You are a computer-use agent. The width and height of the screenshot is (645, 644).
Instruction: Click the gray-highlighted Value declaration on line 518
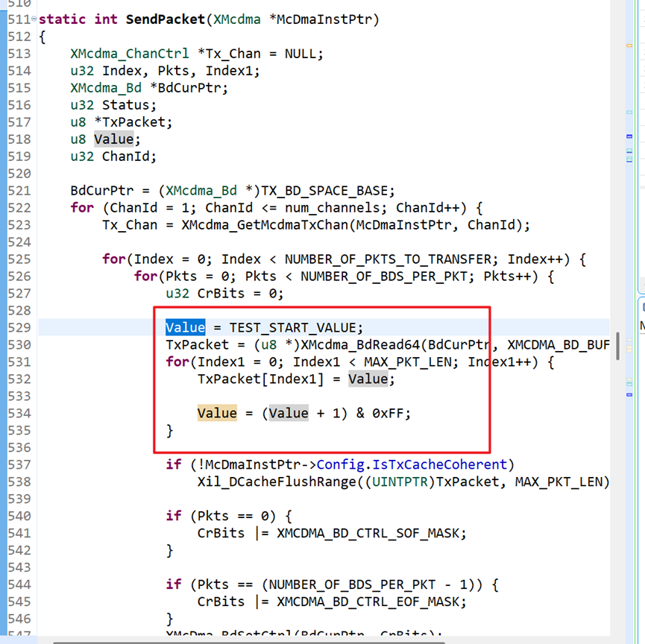click(113, 139)
